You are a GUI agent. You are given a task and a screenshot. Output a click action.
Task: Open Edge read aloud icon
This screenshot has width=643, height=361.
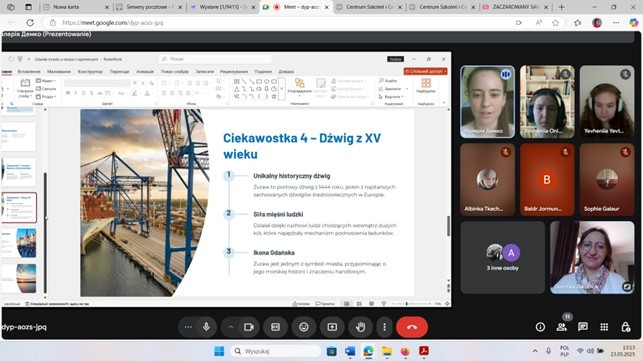coord(538,23)
